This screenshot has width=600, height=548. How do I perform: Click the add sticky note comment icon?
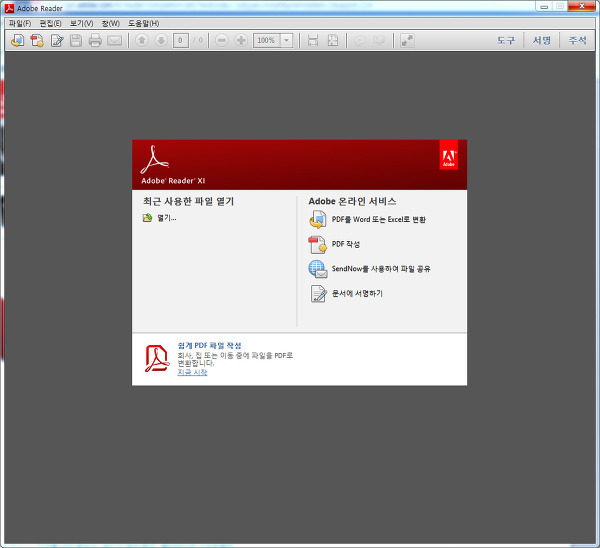tap(360, 40)
